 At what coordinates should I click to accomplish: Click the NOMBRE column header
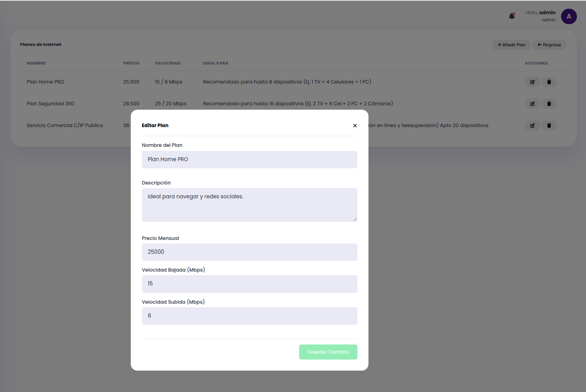point(36,63)
